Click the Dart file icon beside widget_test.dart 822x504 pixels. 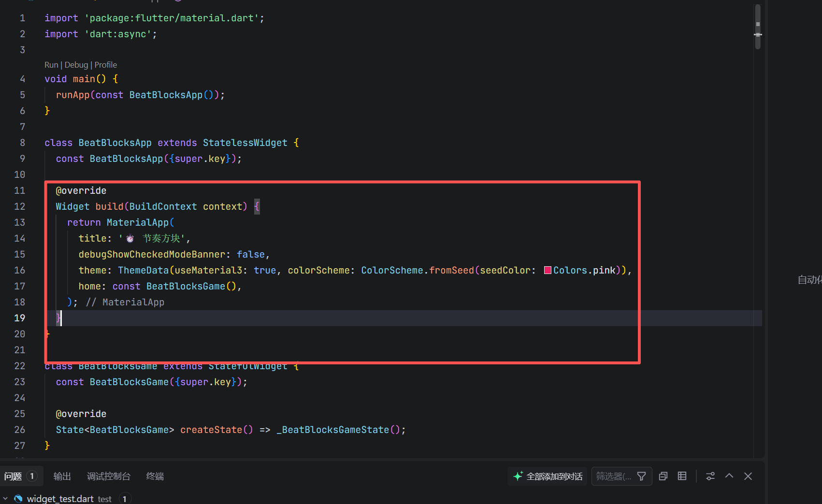[18, 498]
